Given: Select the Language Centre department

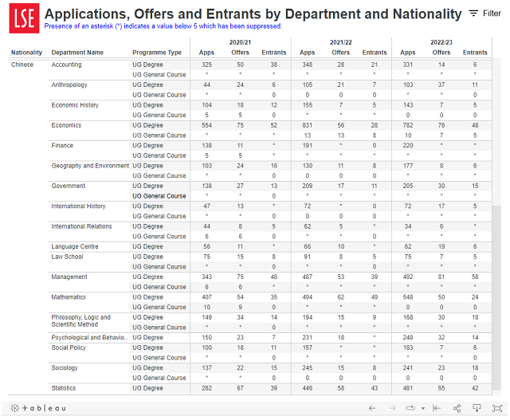Looking at the screenshot, I should pos(75,246).
